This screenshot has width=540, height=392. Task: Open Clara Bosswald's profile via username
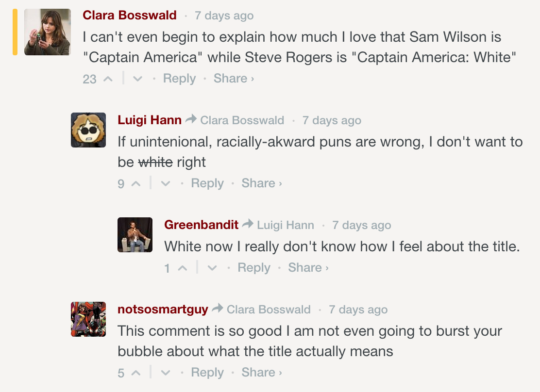click(130, 16)
